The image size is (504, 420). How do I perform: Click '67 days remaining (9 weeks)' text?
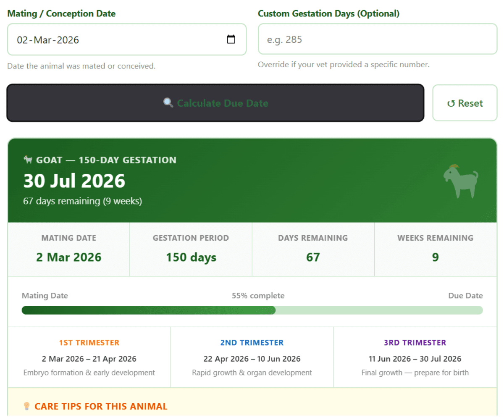coord(83,201)
